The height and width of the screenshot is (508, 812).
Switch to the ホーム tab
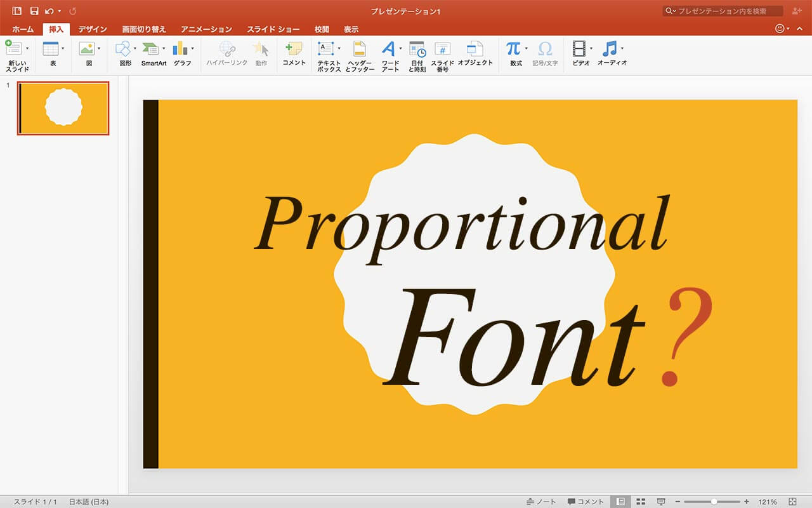tap(23, 29)
